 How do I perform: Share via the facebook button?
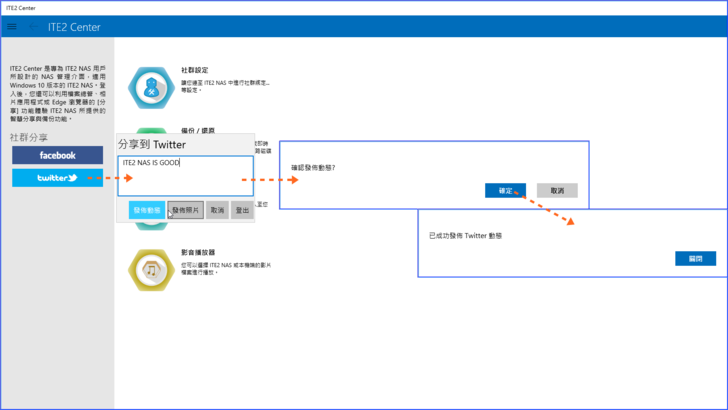tap(58, 155)
